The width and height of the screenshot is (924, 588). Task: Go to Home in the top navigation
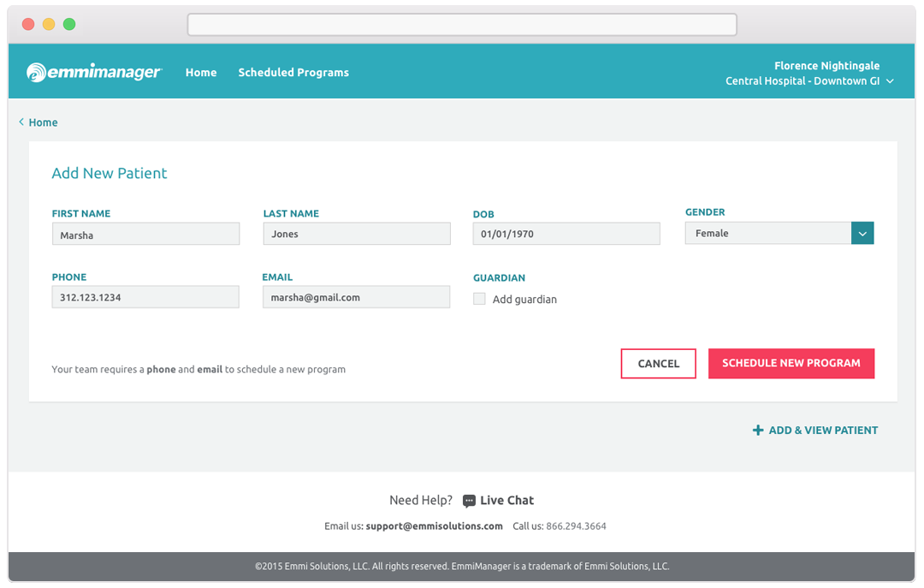(201, 73)
